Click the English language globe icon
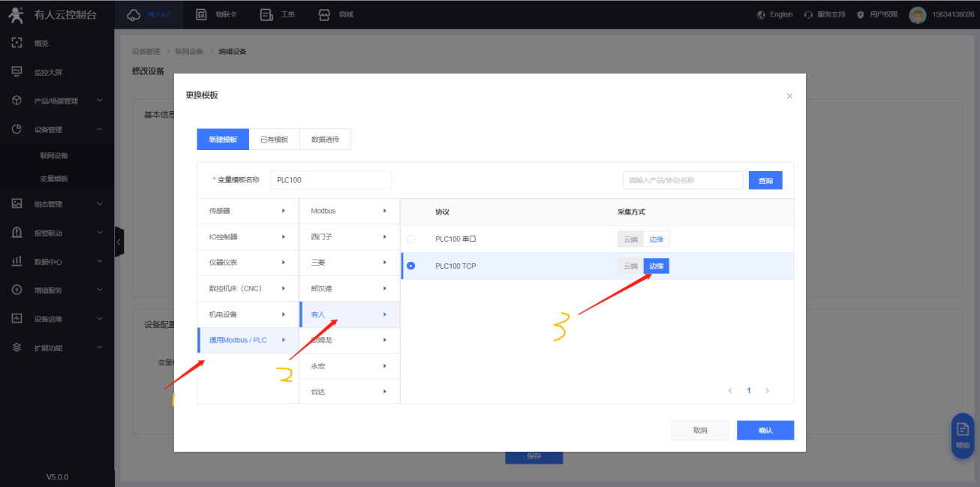The image size is (980, 487). point(762,14)
